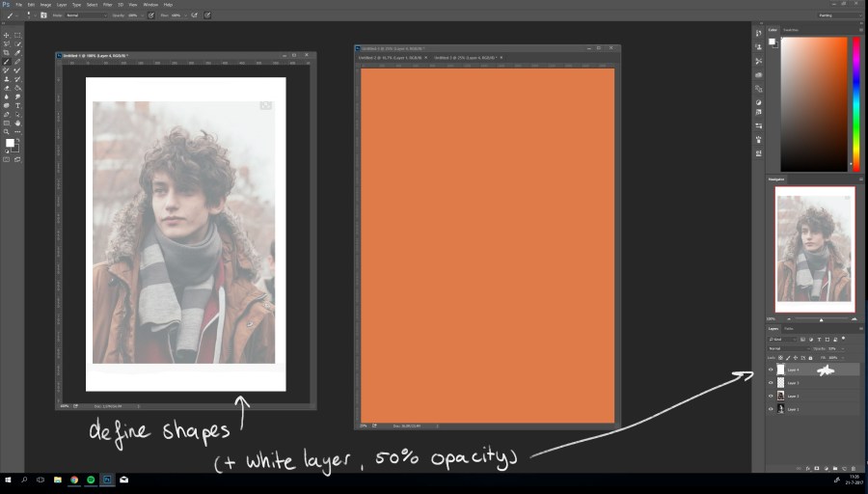Click the Navigator preview thumbnail
Image resolution: width=868 pixels, height=494 pixels.
[815, 247]
